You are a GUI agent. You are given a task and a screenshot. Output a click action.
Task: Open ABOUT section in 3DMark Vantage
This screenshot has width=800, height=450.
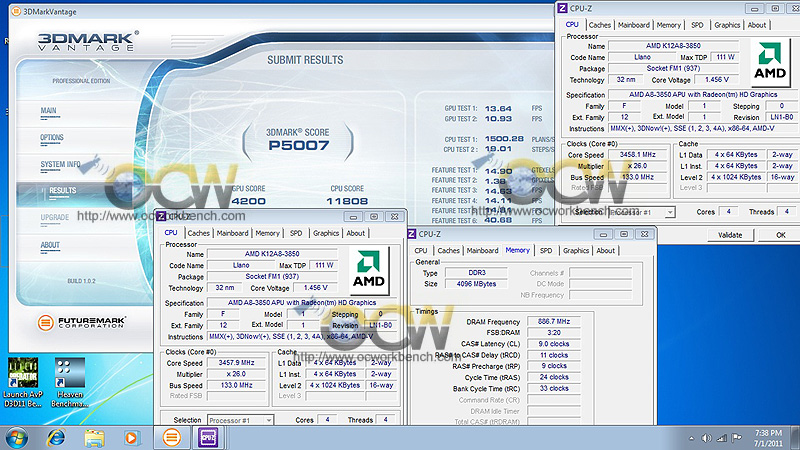(x=50, y=245)
